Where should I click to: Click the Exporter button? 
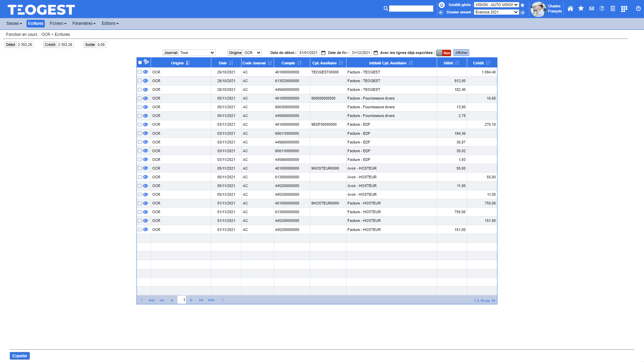[x=19, y=356]
